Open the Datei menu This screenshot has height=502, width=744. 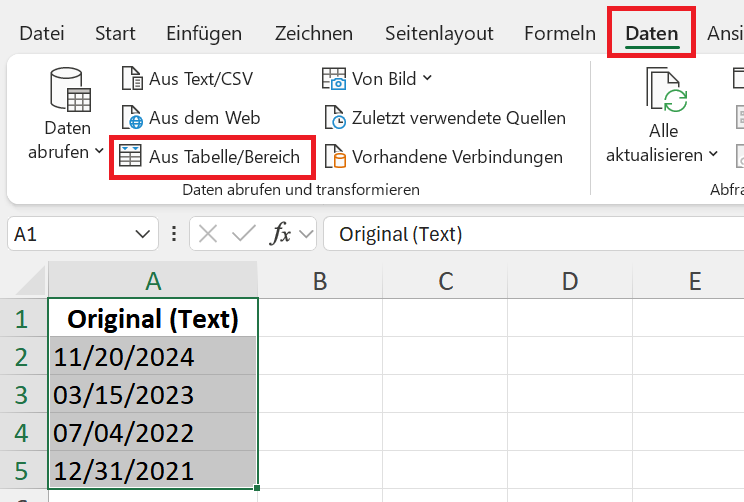coord(42,33)
